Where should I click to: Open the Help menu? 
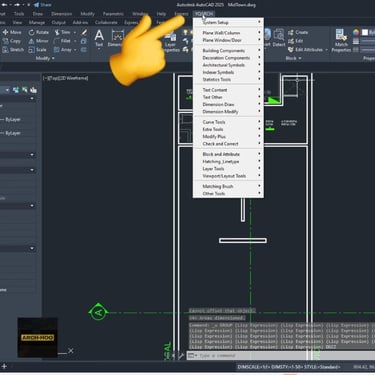pyautogui.click(x=161, y=14)
